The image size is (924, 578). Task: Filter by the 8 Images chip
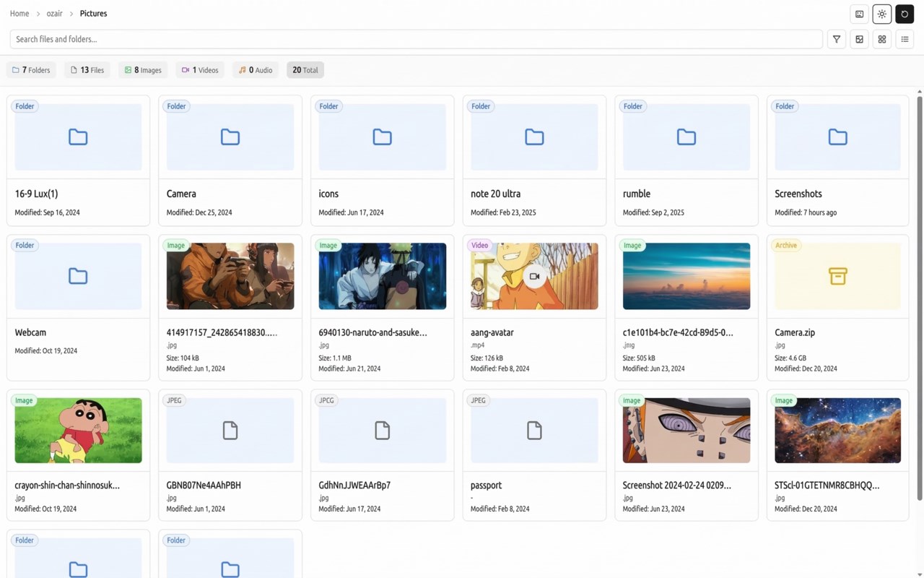tap(142, 69)
